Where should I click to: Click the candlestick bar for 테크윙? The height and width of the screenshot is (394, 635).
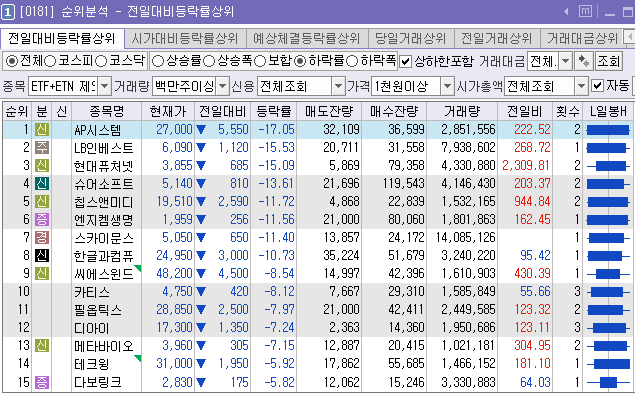point(607,364)
